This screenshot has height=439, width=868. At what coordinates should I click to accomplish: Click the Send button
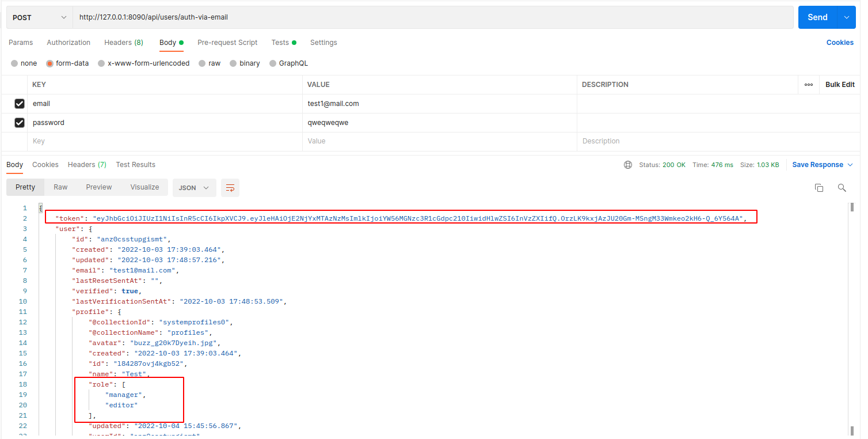(x=817, y=17)
